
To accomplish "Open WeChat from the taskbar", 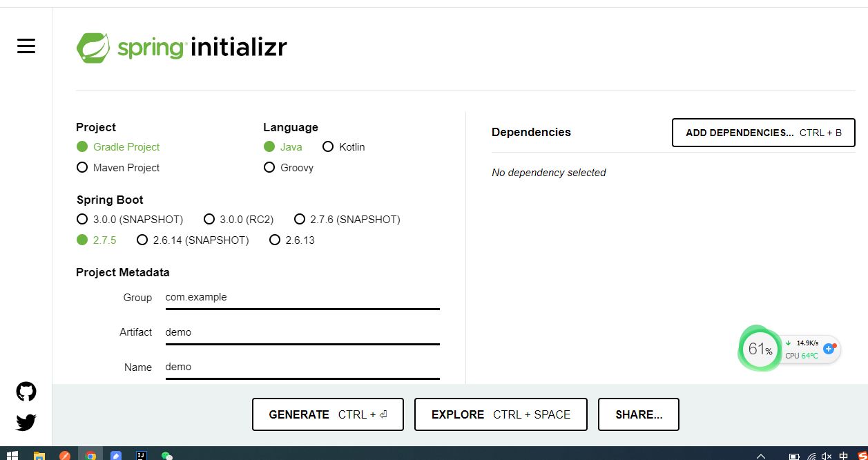I will click(x=166, y=456).
